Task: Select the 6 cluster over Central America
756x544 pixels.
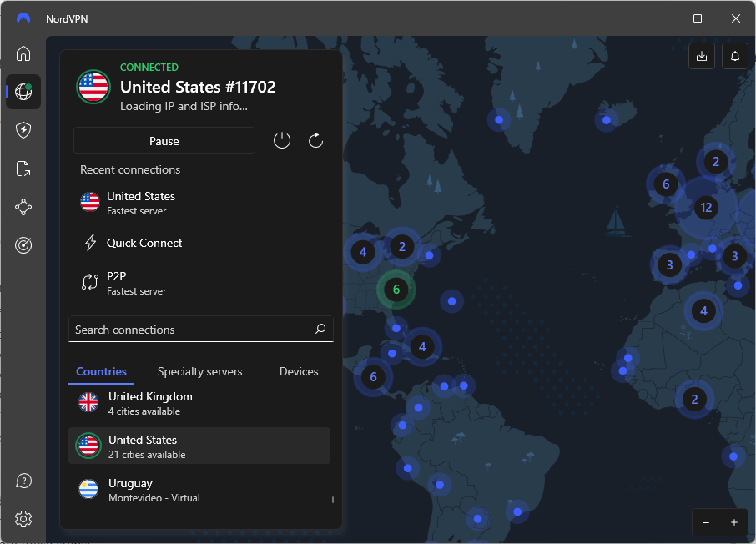Action: [373, 376]
